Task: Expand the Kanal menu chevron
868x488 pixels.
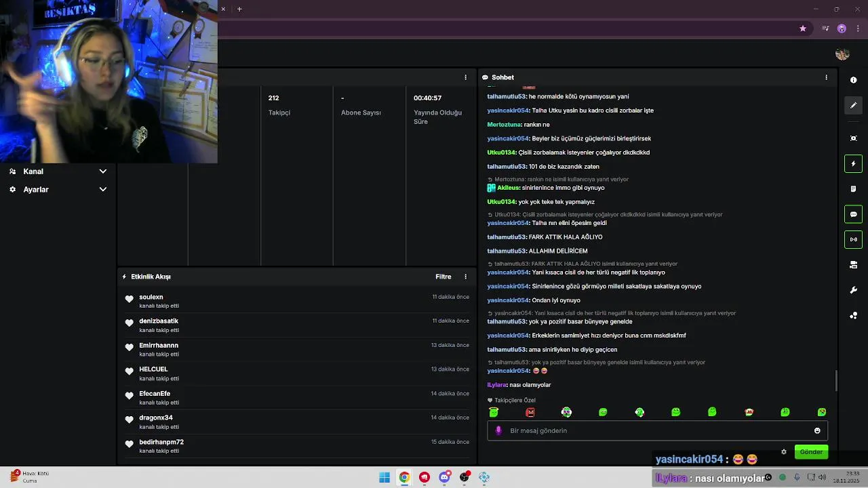Action: pos(103,171)
